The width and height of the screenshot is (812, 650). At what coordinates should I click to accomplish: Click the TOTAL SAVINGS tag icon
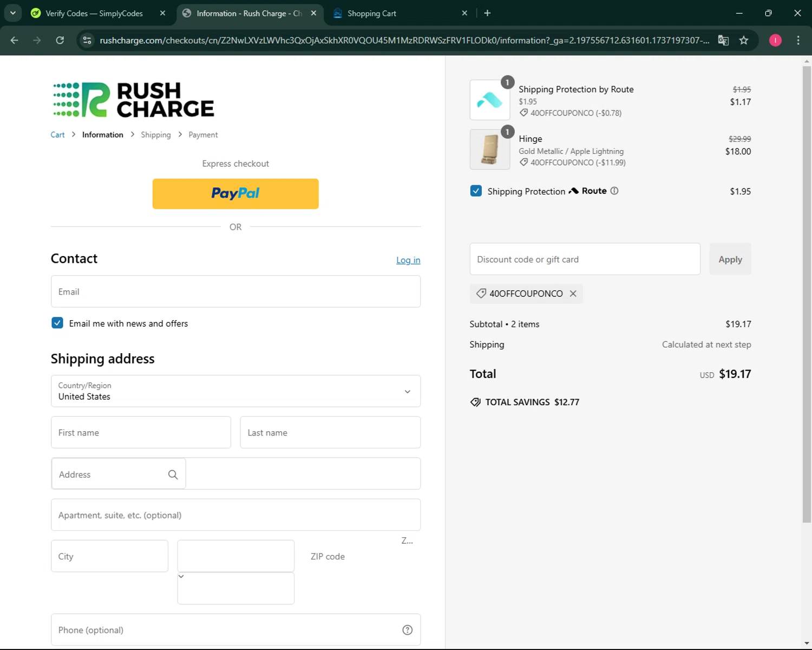(x=475, y=402)
